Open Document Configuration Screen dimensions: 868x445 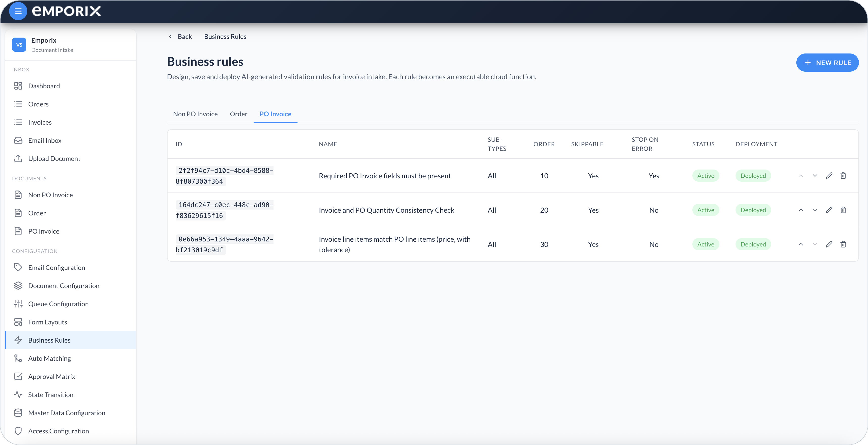tap(71, 286)
